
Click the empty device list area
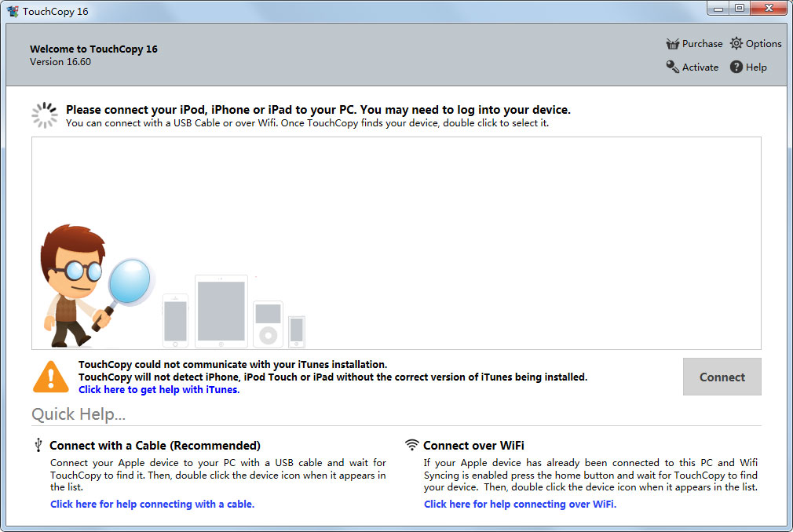(x=396, y=243)
